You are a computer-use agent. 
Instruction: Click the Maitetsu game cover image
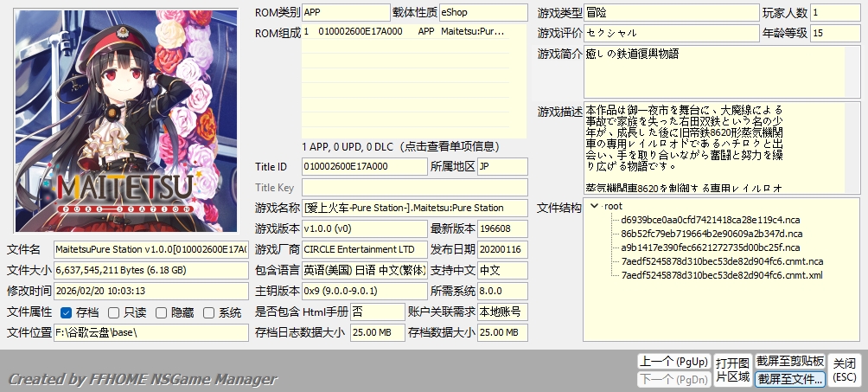point(120,121)
